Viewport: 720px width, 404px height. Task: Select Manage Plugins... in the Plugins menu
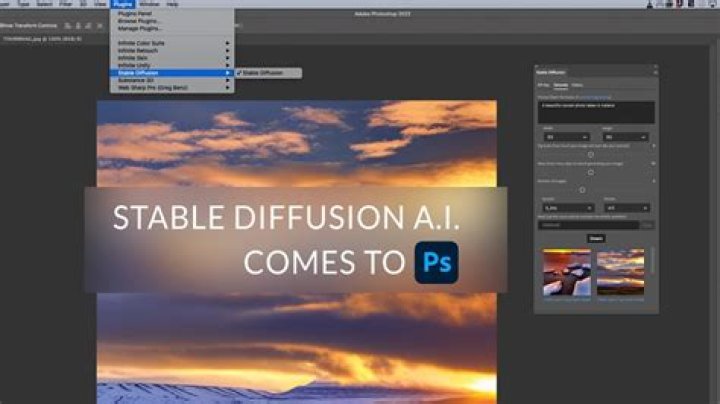point(139,27)
